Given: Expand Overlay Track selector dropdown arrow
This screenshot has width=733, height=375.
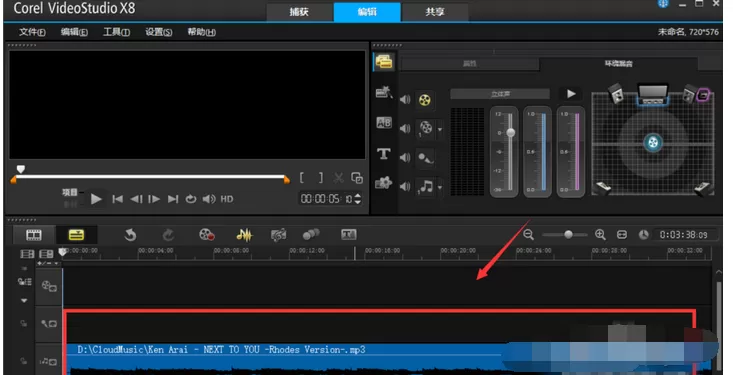Looking at the screenshot, I should [x=440, y=130].
